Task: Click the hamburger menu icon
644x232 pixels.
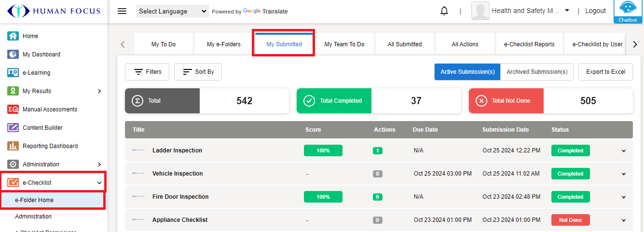Action: pyautogui.click(x=122, y=11)
